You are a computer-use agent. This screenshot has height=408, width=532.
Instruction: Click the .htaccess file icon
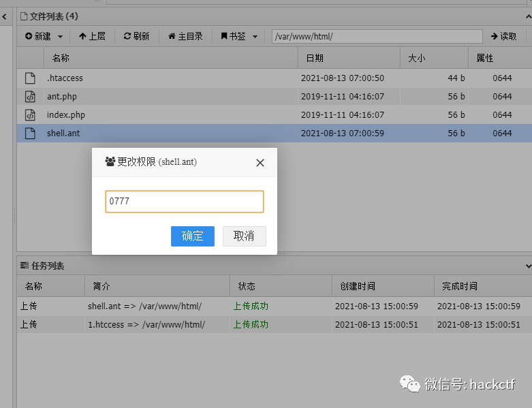click(30, 78)
